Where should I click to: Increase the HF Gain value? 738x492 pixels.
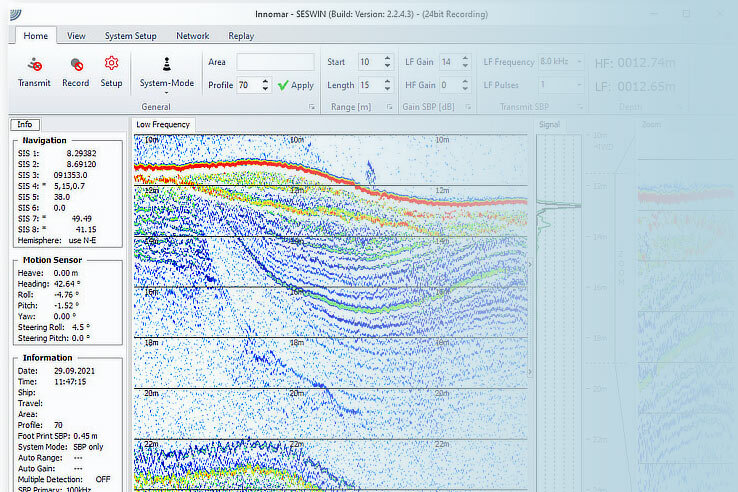point(465,81)
